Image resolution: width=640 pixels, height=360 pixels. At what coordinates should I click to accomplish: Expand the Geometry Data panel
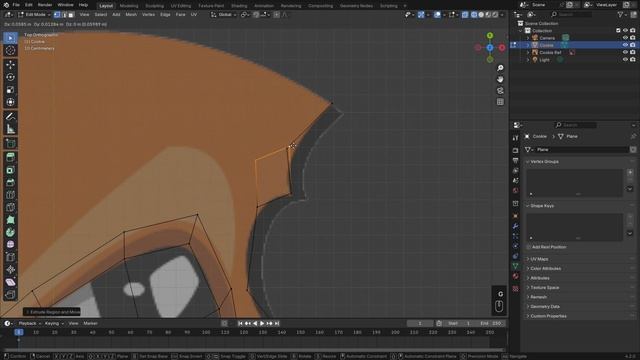545,307
